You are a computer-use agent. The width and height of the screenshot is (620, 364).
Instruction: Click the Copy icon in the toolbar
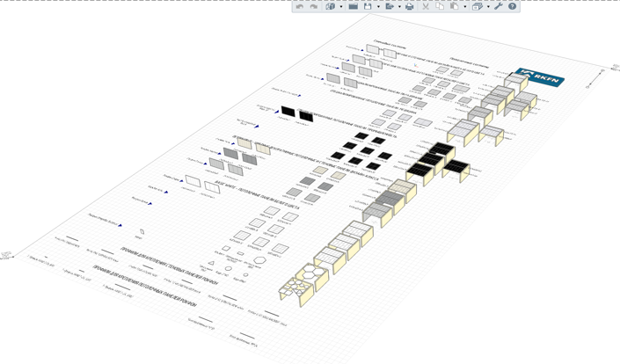[440, 6]
